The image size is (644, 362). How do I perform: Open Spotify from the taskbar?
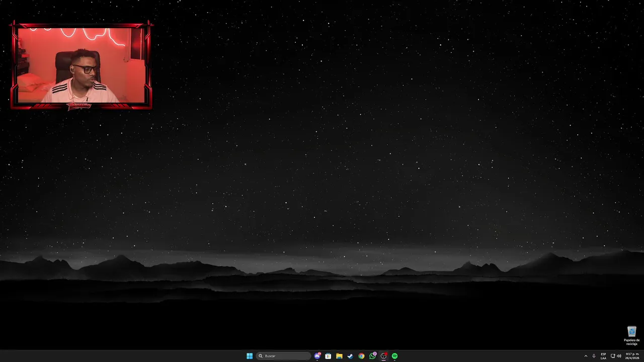[394, 356]
